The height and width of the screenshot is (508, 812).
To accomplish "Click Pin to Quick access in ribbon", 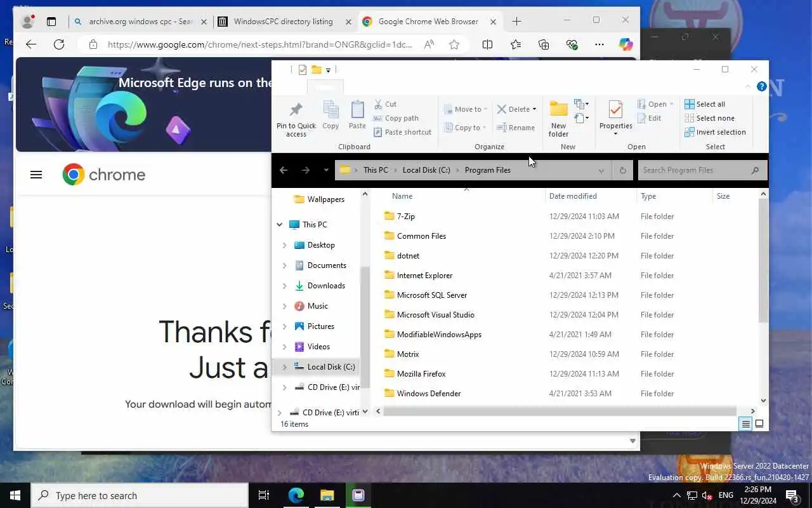I will coord(296,119).
